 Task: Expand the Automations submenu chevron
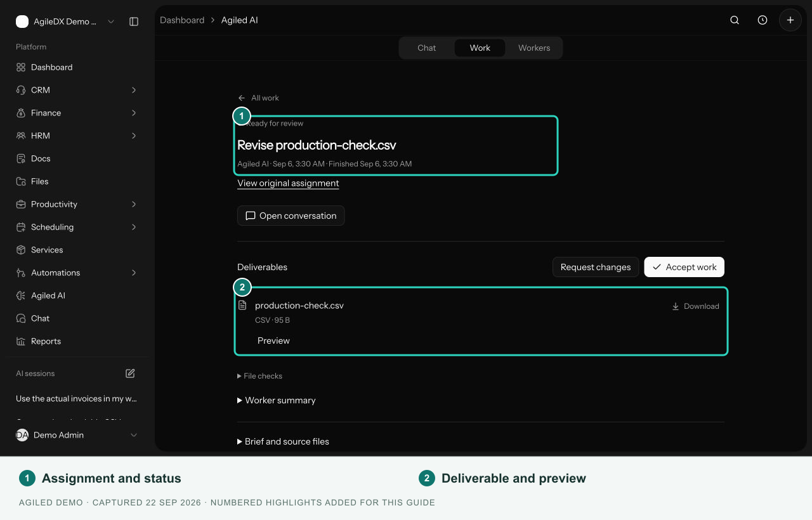(x=134, y=273)
